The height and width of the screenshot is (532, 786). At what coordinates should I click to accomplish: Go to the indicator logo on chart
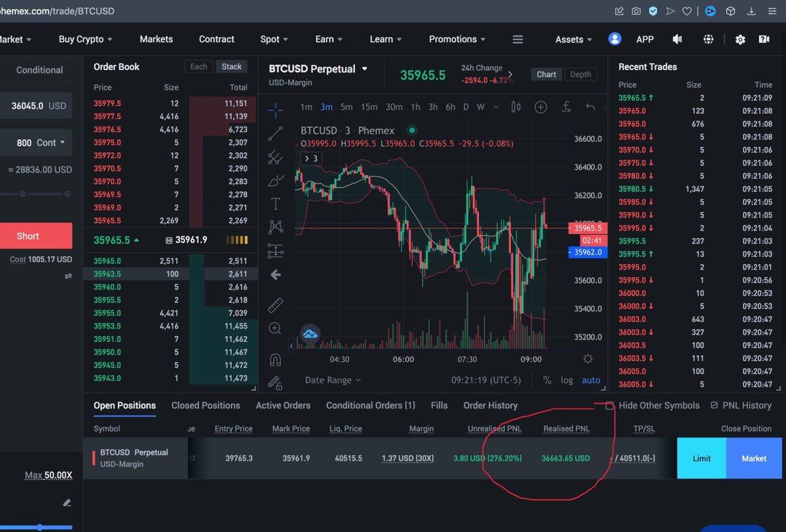(310, 335)
